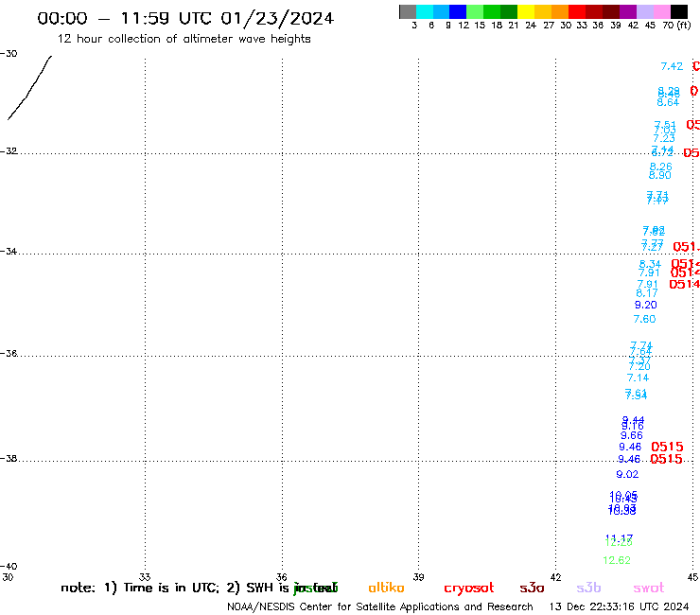Click the 9.02 wave height value
Image resolution: width=700 pixels, height=615 pixels.
(627, 474)
